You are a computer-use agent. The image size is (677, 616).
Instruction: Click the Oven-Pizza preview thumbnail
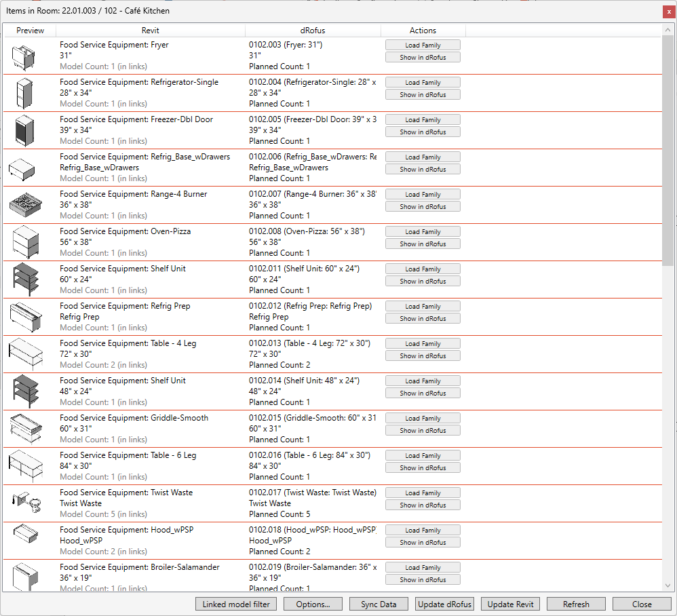click(x=24, y=242)
